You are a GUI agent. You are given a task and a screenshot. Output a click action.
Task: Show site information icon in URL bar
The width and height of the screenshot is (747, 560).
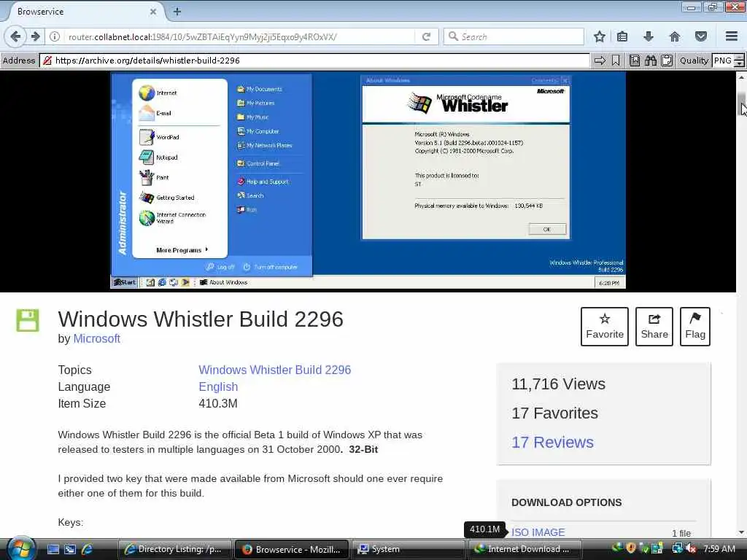click(55, 36)
